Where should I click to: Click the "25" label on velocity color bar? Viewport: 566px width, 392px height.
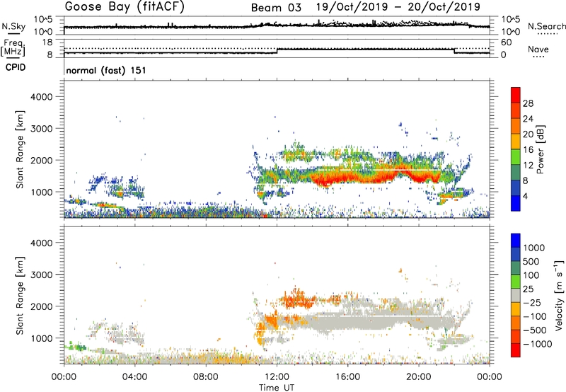click(x=528, y=289)
